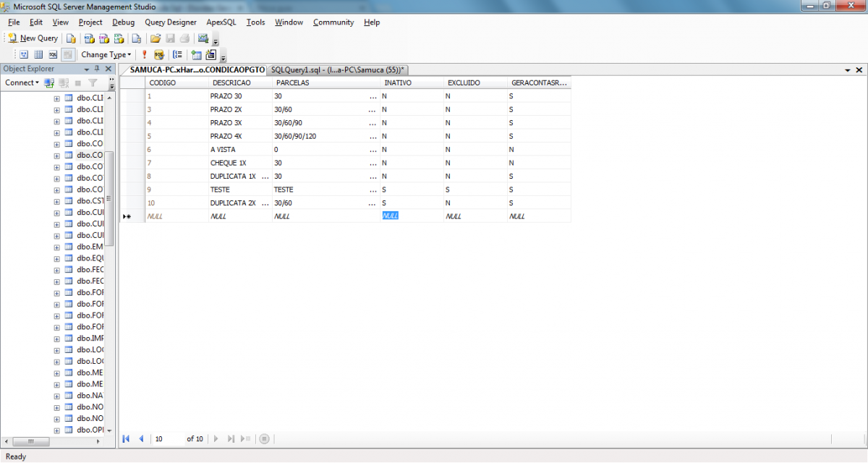The image size is (868, 463).
Task: Click the Add Table icon
Action: click(x=196, y=54)
